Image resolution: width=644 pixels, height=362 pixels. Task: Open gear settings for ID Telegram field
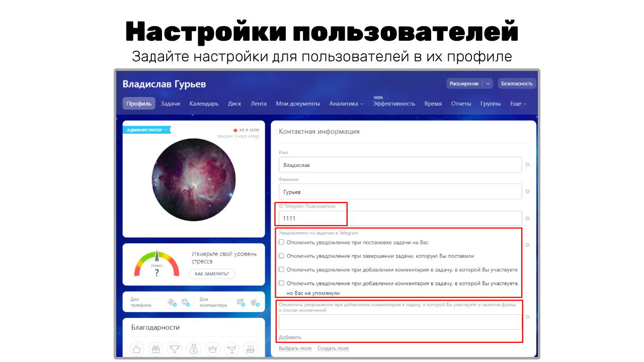pos(528,219)
